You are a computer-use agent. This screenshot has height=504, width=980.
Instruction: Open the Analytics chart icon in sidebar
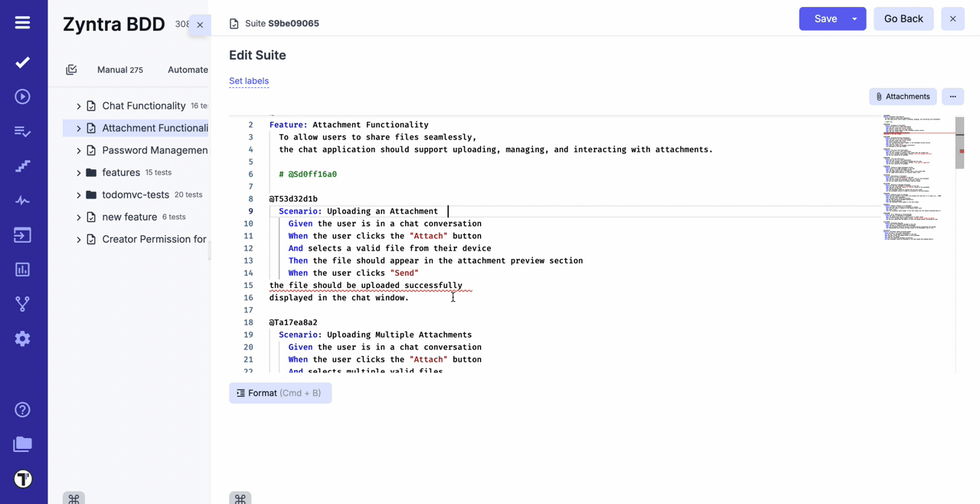[x=22, y=270]
